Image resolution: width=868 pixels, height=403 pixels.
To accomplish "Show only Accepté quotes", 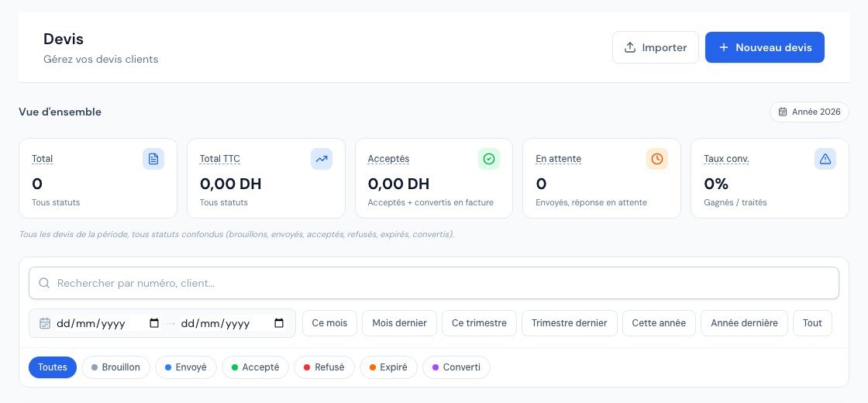I will (x=255, y=367).
